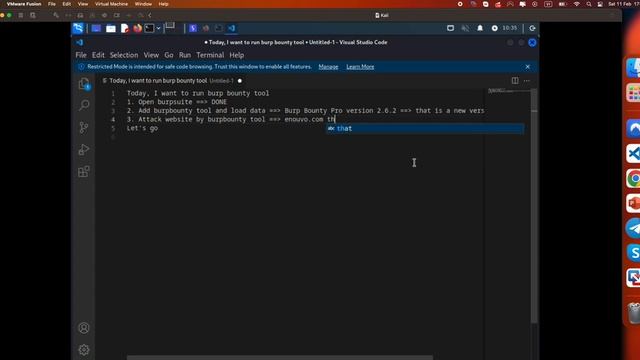
Task: Click the purple S taskbar window icon
Action: coord(193,28)
